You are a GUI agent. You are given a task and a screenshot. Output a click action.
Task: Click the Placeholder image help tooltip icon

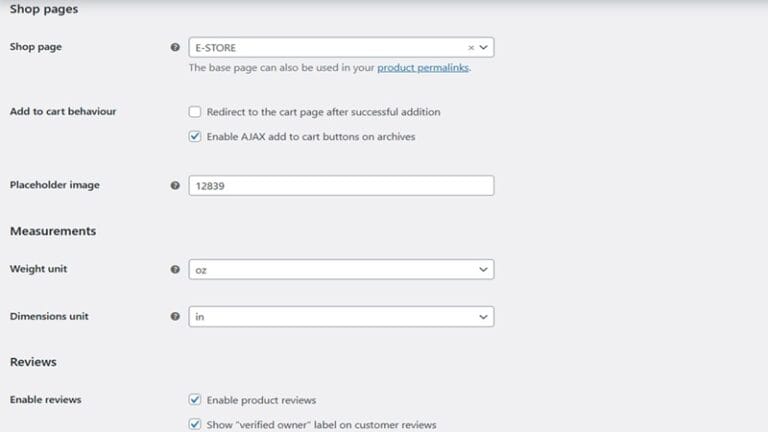click(x=176, y=186)
